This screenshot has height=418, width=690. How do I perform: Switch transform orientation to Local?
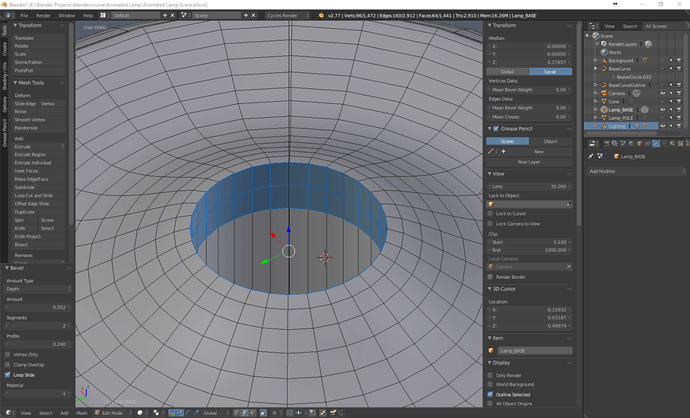pyautogui.click(x=550, y=71)
